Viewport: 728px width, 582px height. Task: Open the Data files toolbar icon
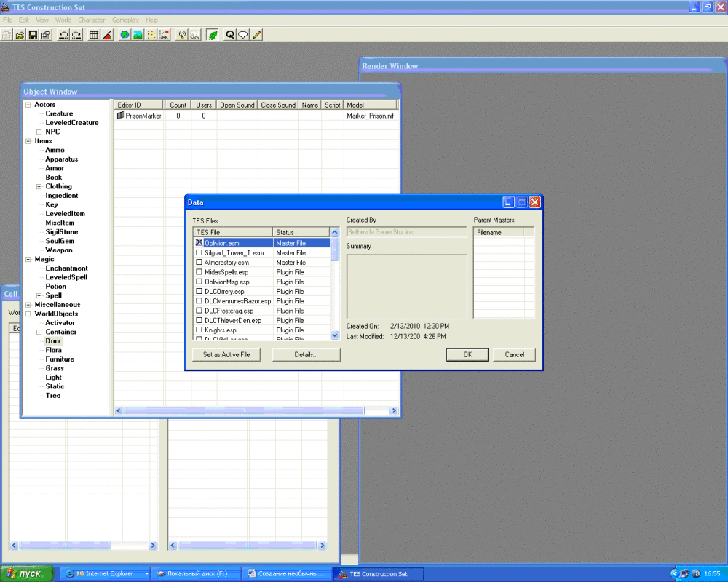click(20, 35)
